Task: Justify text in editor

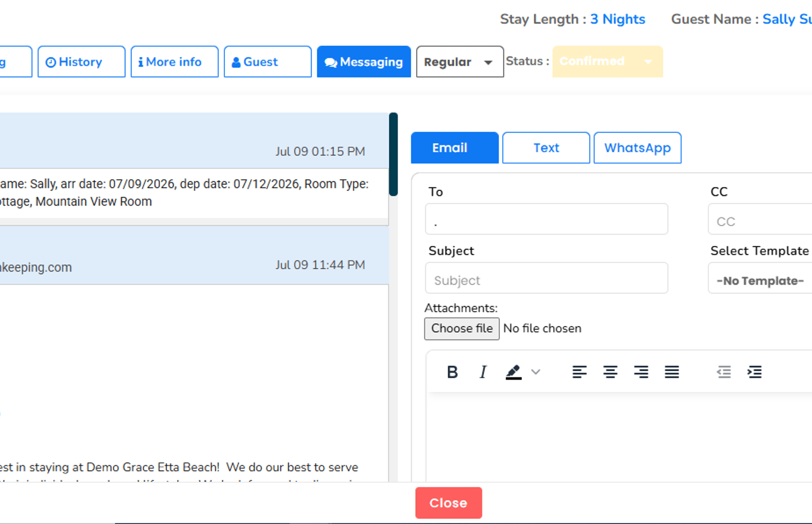Action: tap(672, 372)
